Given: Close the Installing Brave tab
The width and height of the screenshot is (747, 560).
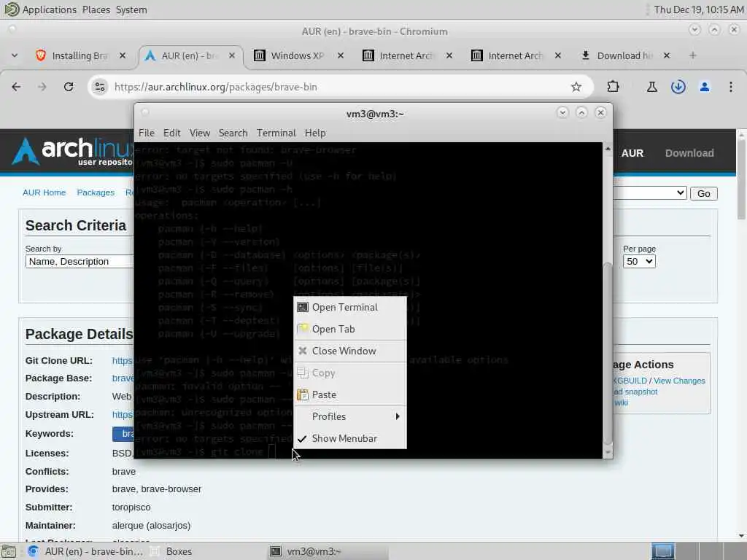Looking at the screenshot, I should [x=123, y=55].
